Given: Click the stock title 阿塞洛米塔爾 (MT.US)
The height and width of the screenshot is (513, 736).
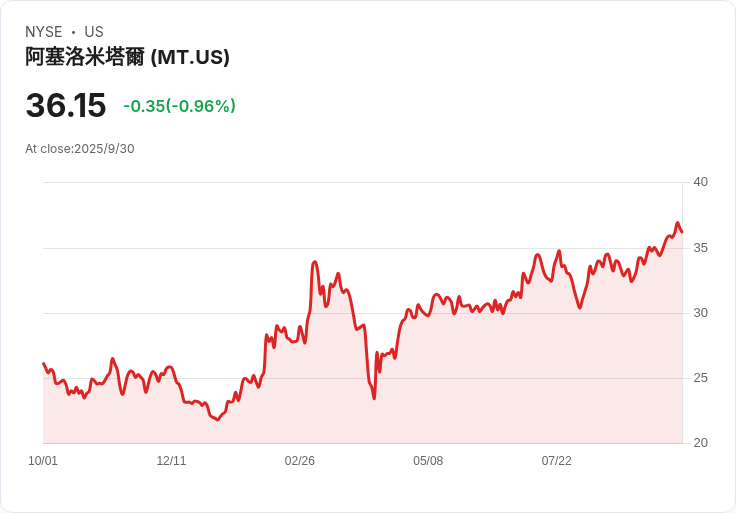Looking at the screenshot, I should pyautogui.click(x=127, y=57).
